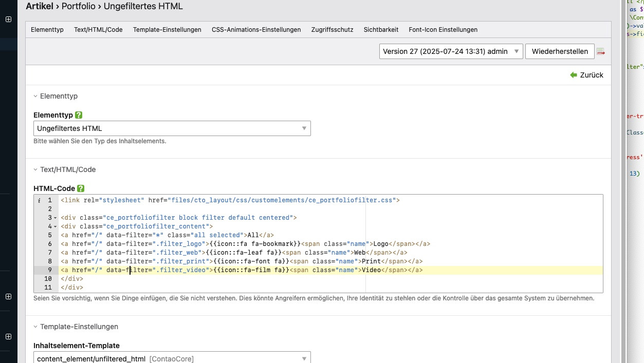The image size is (644, 363).
Task: Click the info marker on code line 1
Action: pyautogui.click(x=40, y=200)
